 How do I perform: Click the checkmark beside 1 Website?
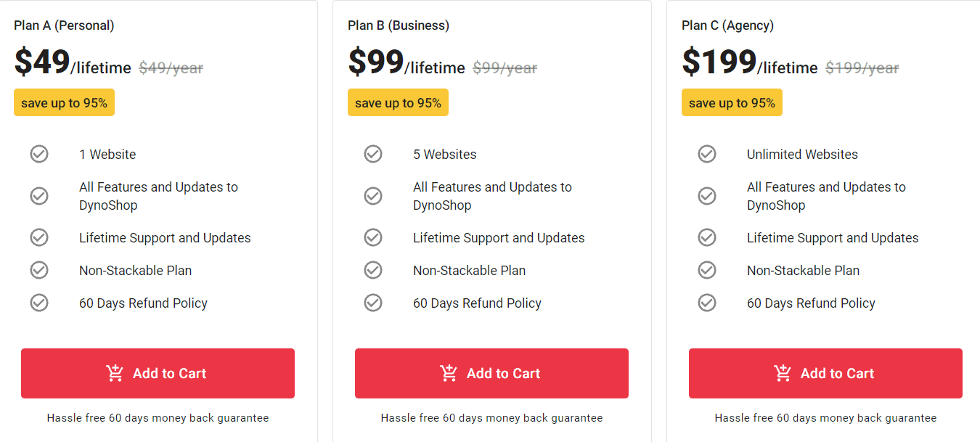[x=39, y=154]
